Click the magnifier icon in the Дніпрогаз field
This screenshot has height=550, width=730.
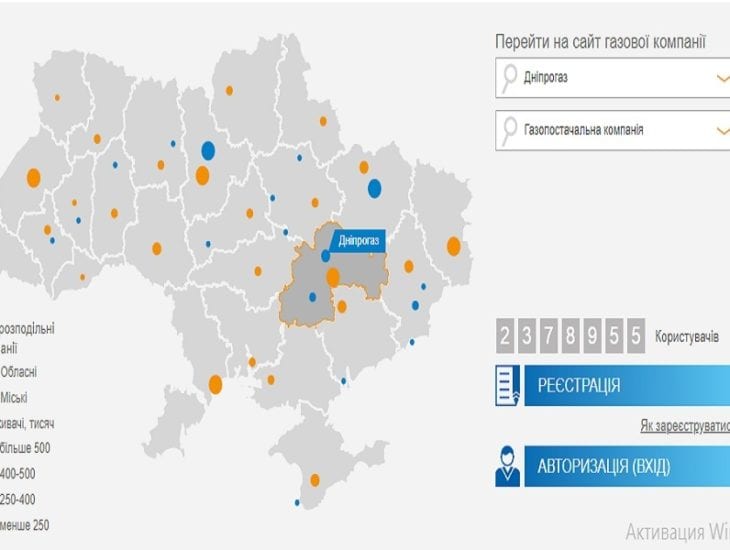pos(511,77)
